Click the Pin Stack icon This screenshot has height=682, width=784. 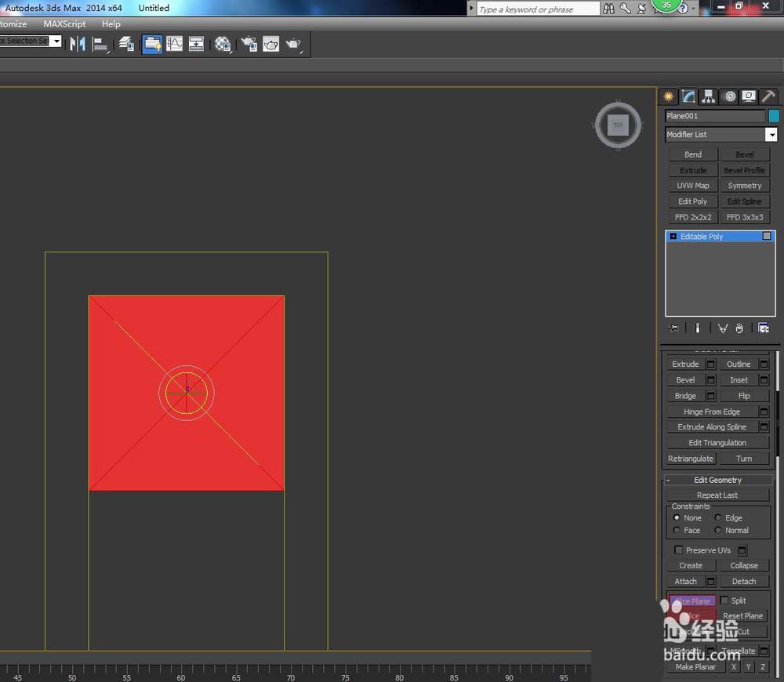pyautogui.click(x=673, y=328)
